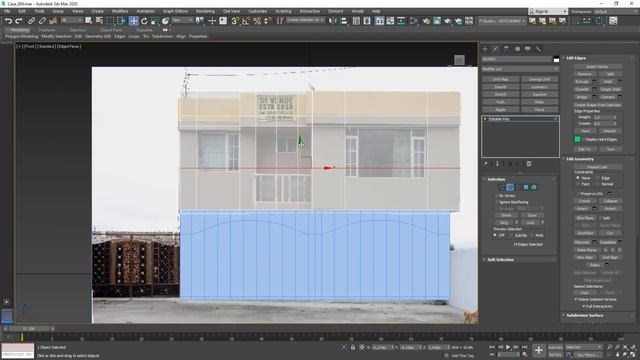Viewport: 640px width, 360px height.
Task: Open the Modify command panel tab
Action: point(496,49)
